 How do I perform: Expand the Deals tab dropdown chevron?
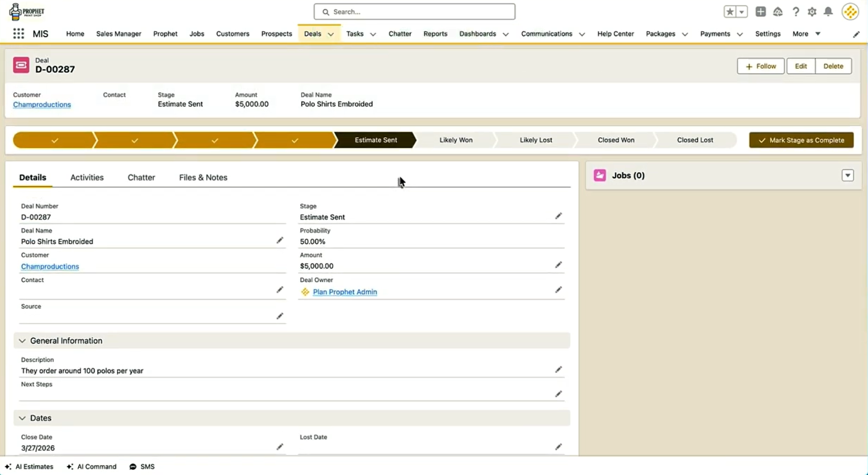tap(330, 34)
